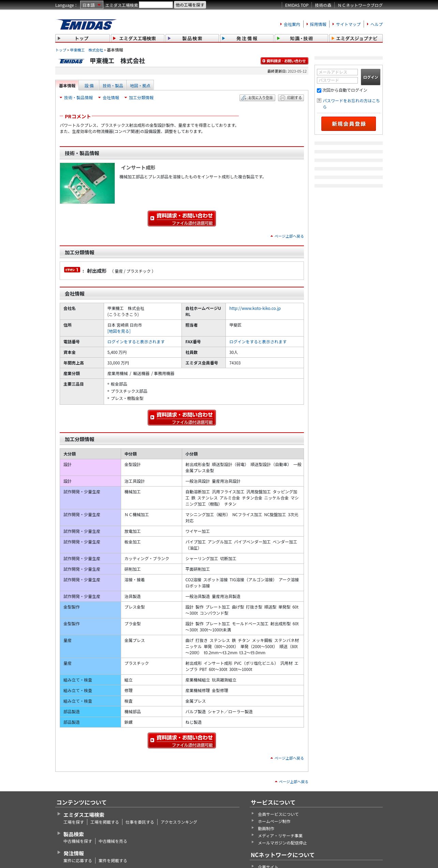Click the 印刷する print button
The height and width of the screenshot is (868, 438).
point(291,98)
